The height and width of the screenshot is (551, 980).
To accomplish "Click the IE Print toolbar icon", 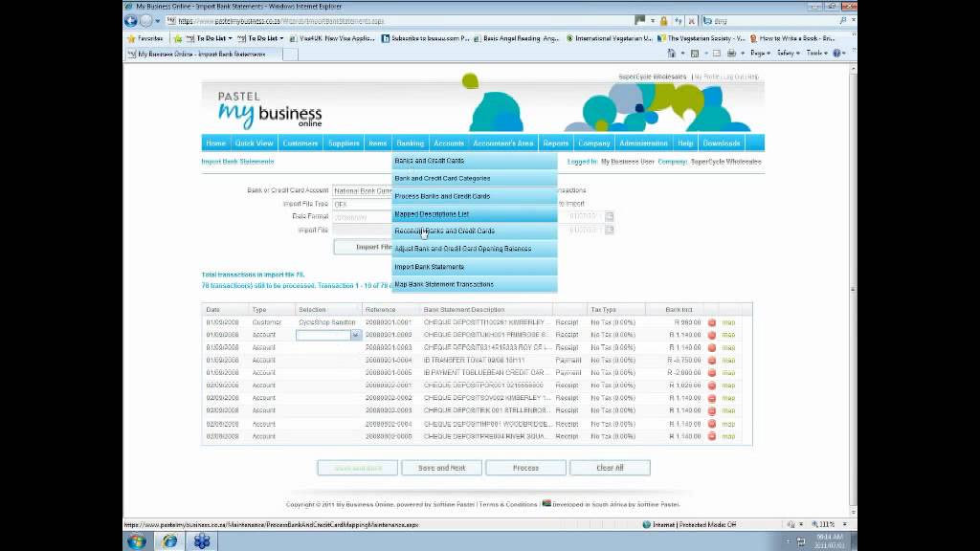I will pos(731,54).
